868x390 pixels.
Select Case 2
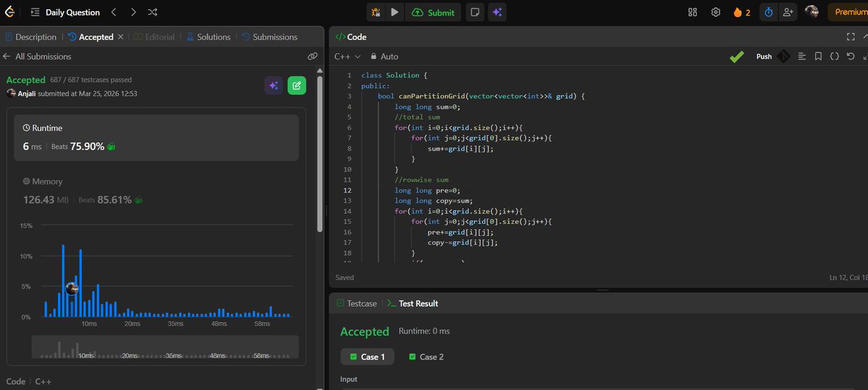pos(426,357)
